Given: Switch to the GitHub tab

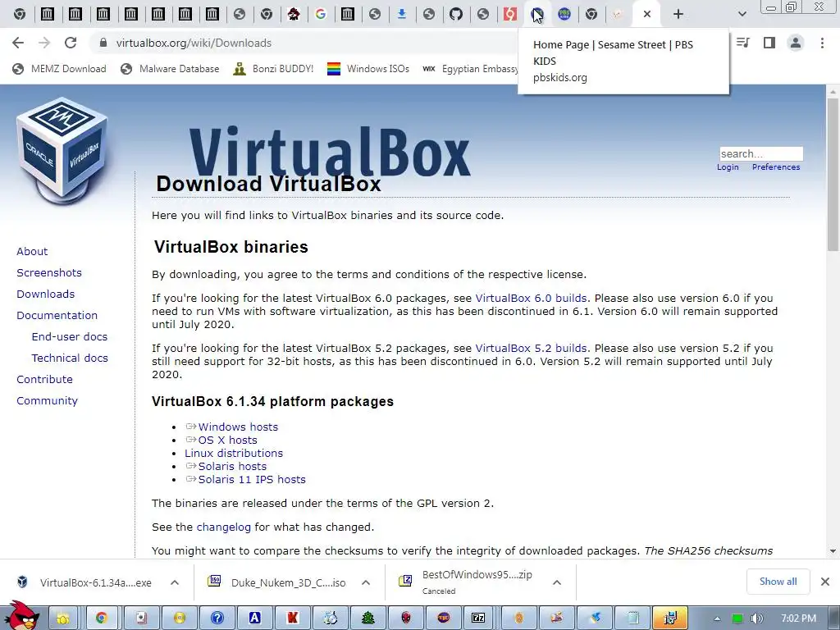Looking at the screenshot, I should coord(456,14).
